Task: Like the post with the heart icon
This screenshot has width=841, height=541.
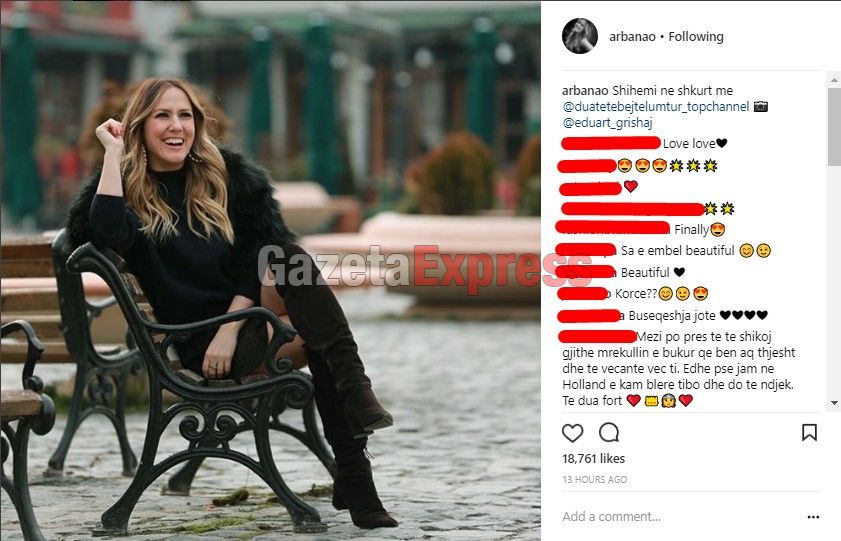Action: click(572, 433)
